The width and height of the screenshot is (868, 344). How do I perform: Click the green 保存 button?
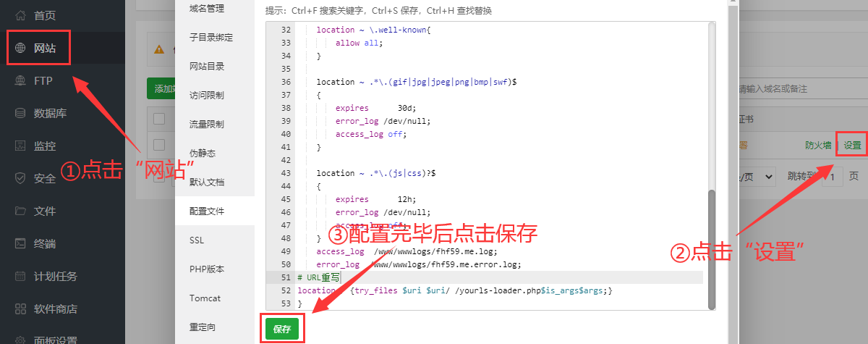coord(282,329)
